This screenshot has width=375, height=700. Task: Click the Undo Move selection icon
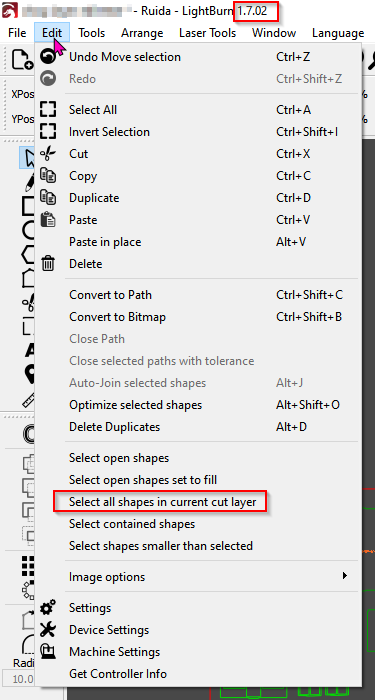(48, 57)
